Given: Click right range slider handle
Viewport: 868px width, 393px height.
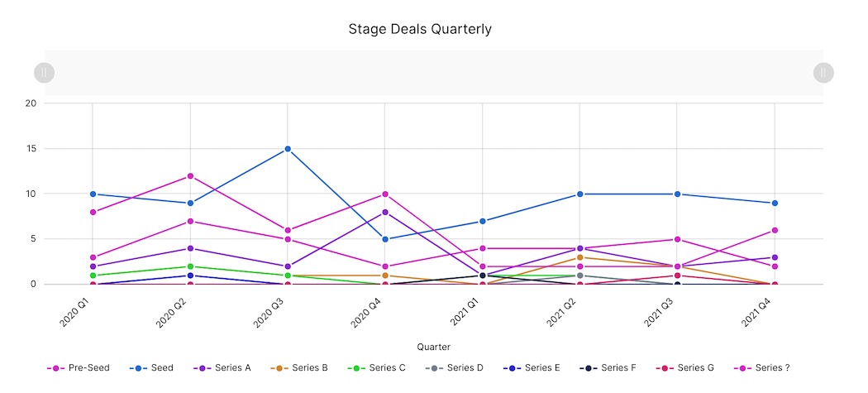Looking at the screenshot, I should tap(823, 73).
